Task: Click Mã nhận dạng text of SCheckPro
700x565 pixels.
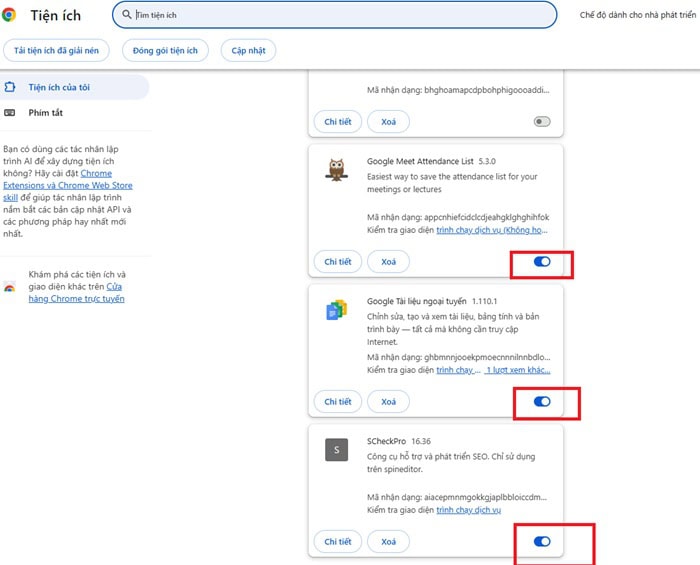Action: coord(457,497)
